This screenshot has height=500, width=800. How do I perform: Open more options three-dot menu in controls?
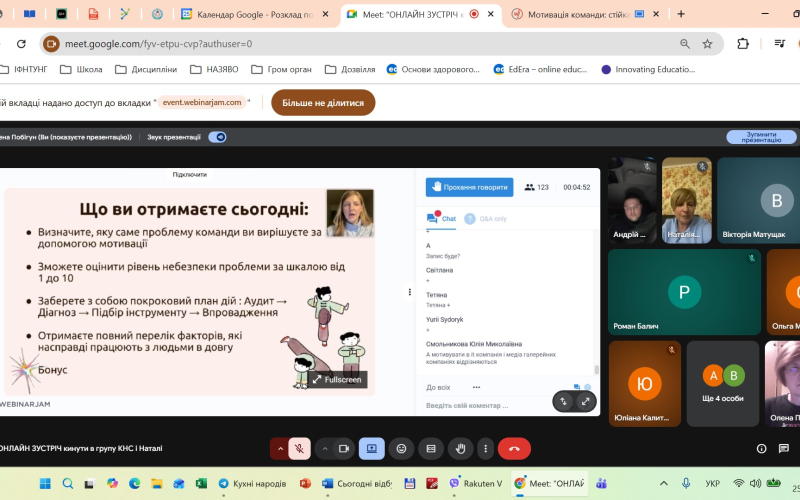[x=485, y=449]
